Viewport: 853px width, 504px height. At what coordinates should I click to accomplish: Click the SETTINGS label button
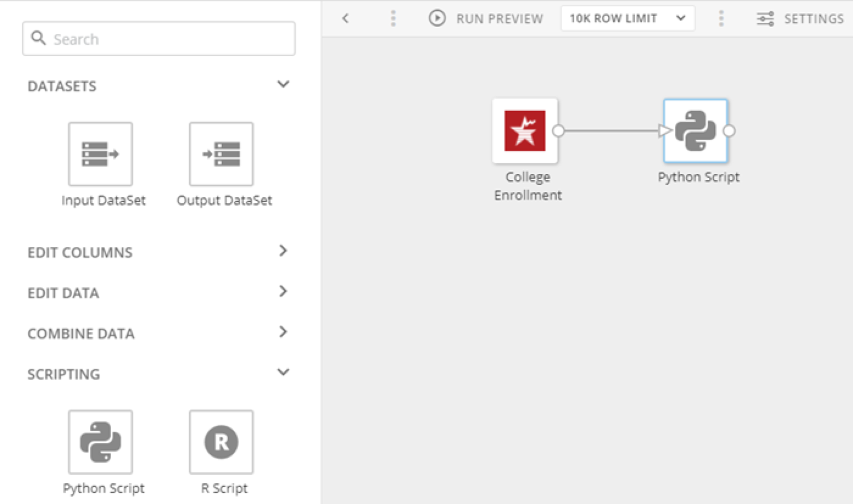coord(814,19)
